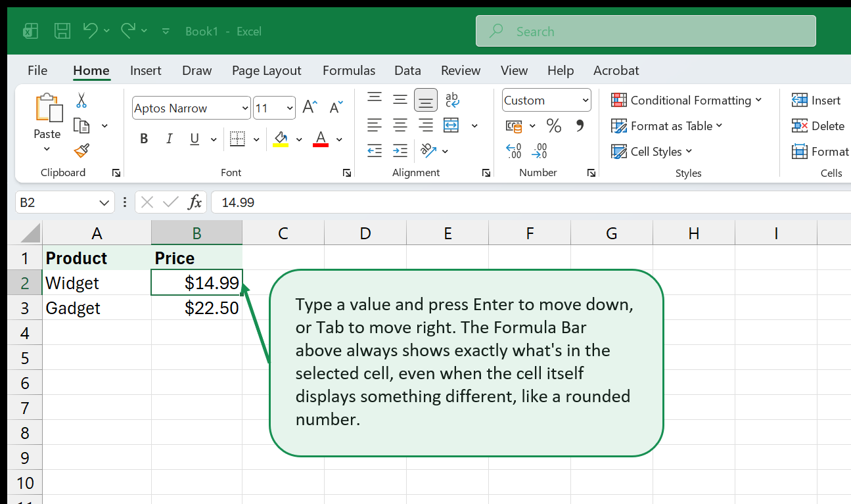The image size is (851, 504).
Task: Increase the indent
Action: coord(400,150)
